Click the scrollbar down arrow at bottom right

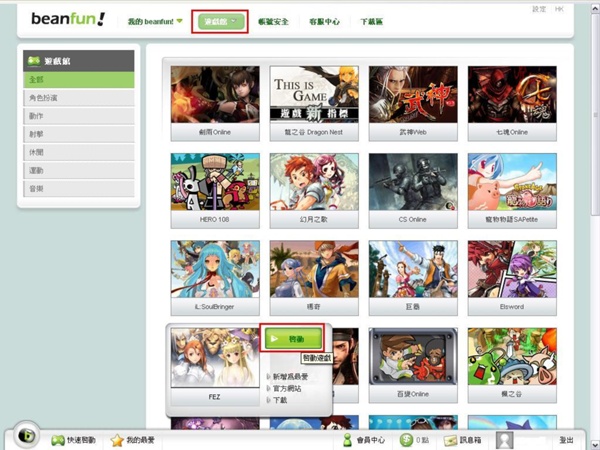pyautogui.click(x=596, y=445)
